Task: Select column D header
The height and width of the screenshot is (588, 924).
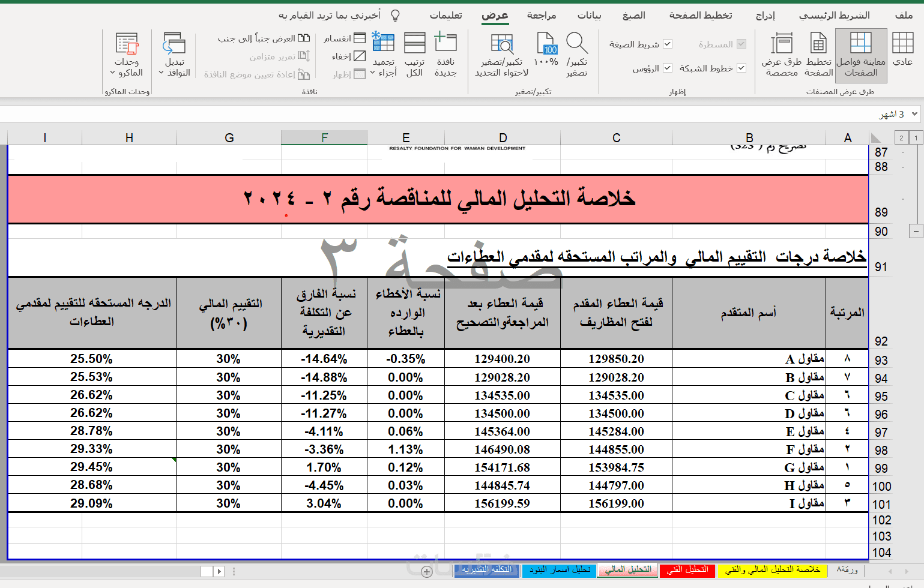Action: [x=503, y=138]
